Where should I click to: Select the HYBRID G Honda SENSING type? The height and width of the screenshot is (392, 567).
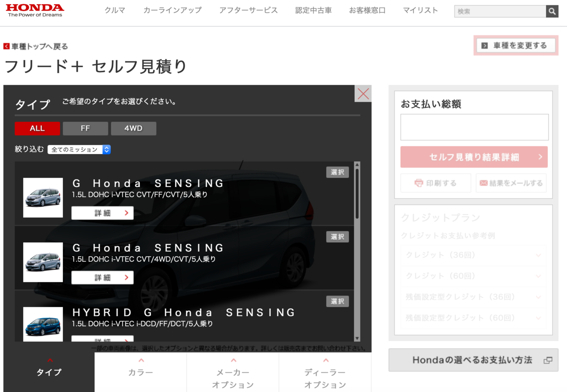(x=337, y=301)
